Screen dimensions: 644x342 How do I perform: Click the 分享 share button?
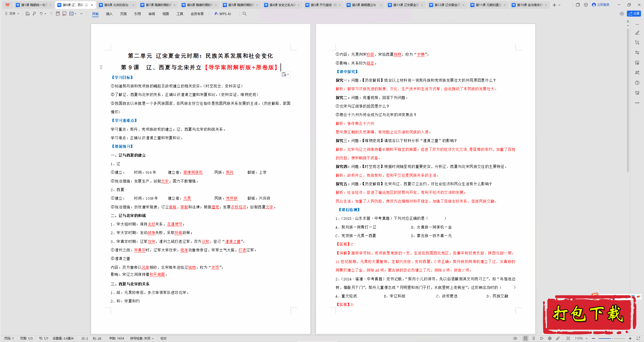(x=634, y=14)
